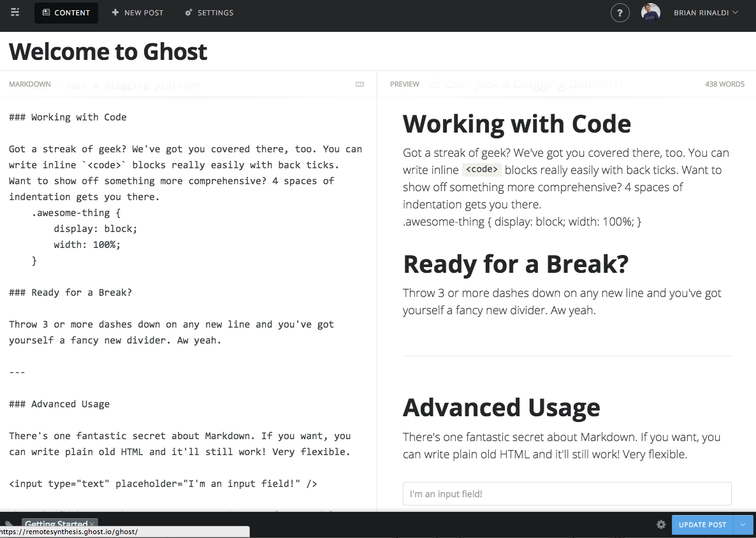Click the 'Working with Code' preview heading
Screen dimensions: 756x538
pyautogui.click(x=517, y=124)
